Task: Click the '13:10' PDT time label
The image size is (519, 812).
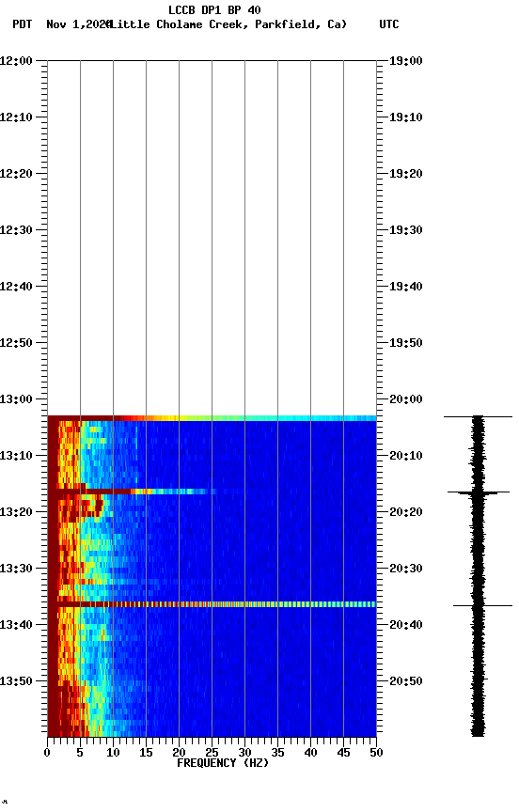Action: click(16, 456)
